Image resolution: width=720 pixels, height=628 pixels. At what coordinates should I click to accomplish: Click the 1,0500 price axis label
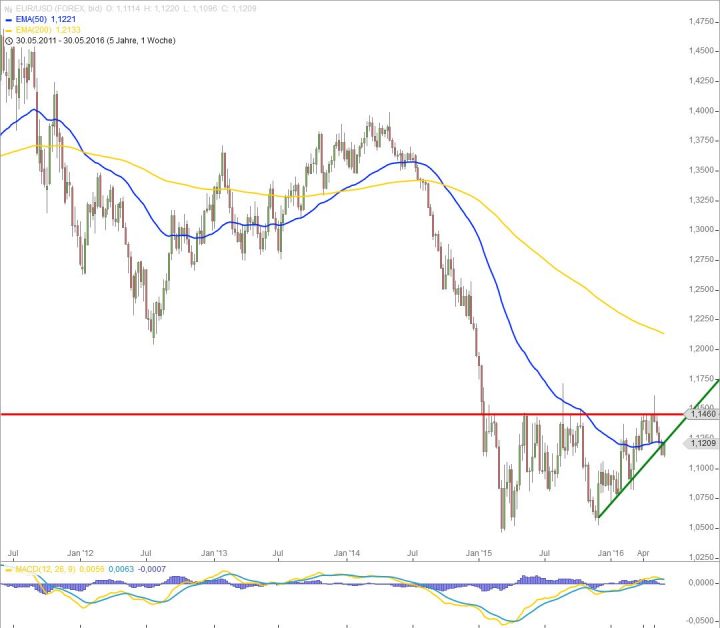[702, 527]
